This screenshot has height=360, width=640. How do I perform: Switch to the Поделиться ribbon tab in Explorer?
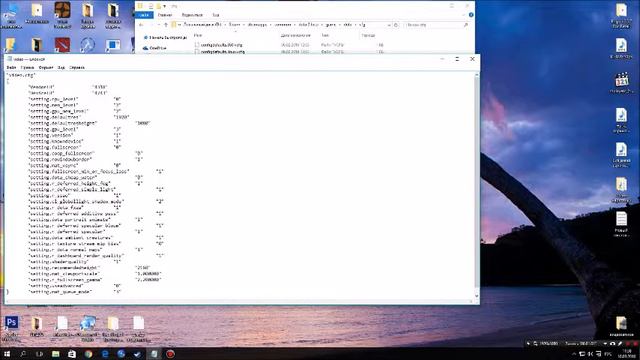pos(192,15)
